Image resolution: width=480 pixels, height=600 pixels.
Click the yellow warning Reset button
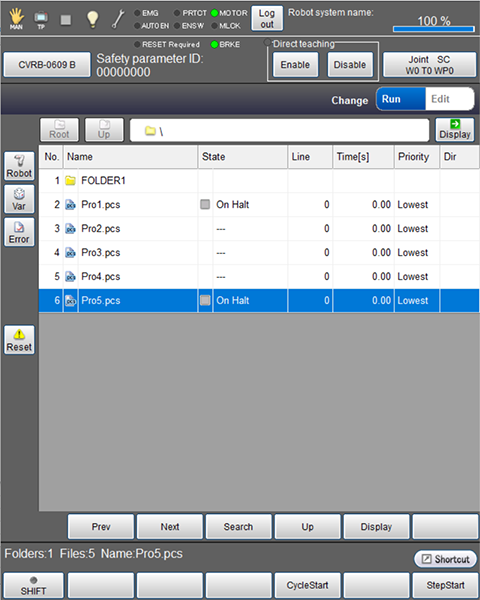click(19, 340)
